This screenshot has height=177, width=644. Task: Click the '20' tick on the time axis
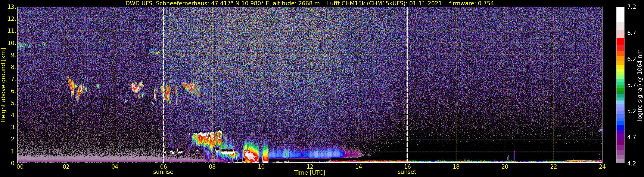click(x=505, y=167)
